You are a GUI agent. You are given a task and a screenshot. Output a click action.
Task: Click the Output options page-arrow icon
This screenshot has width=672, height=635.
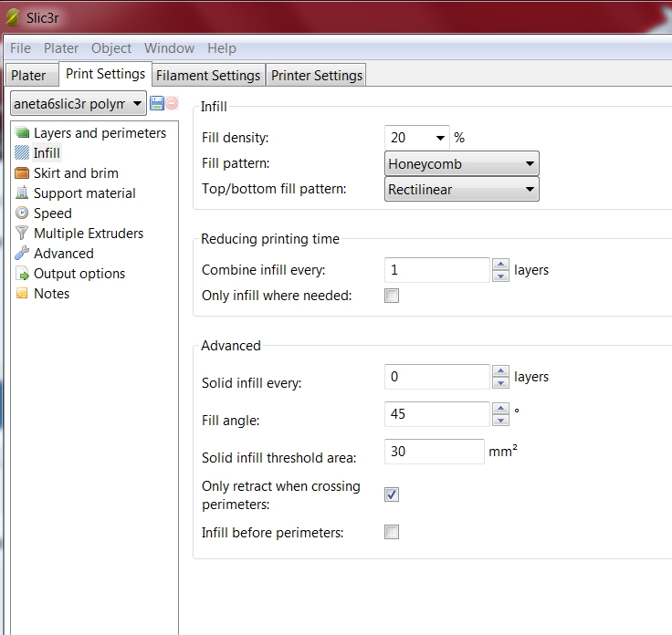(x=22, y=273)
